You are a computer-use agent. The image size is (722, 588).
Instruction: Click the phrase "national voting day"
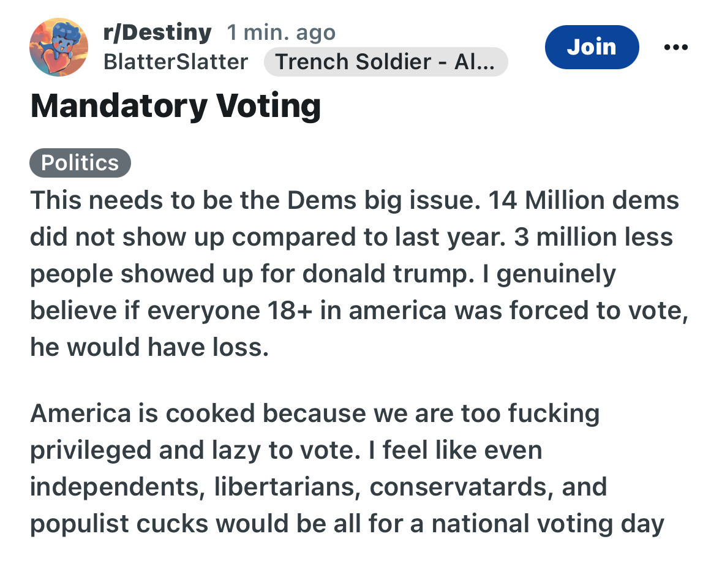click(x=549, y=524)
